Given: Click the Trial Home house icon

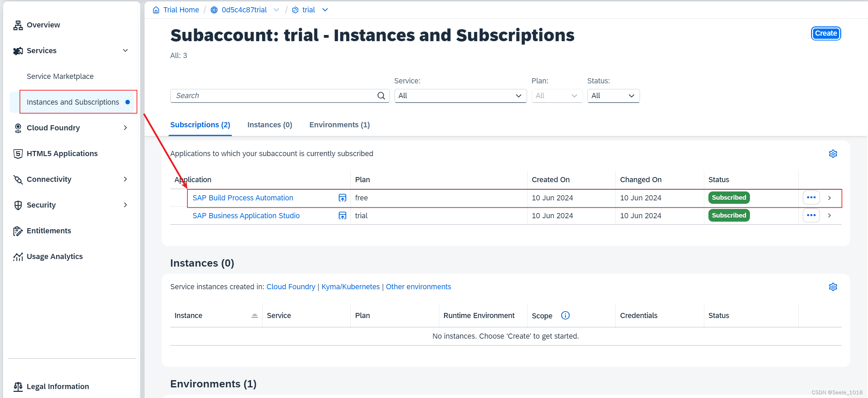Looking at the screenshot, I should pos(156,10).
